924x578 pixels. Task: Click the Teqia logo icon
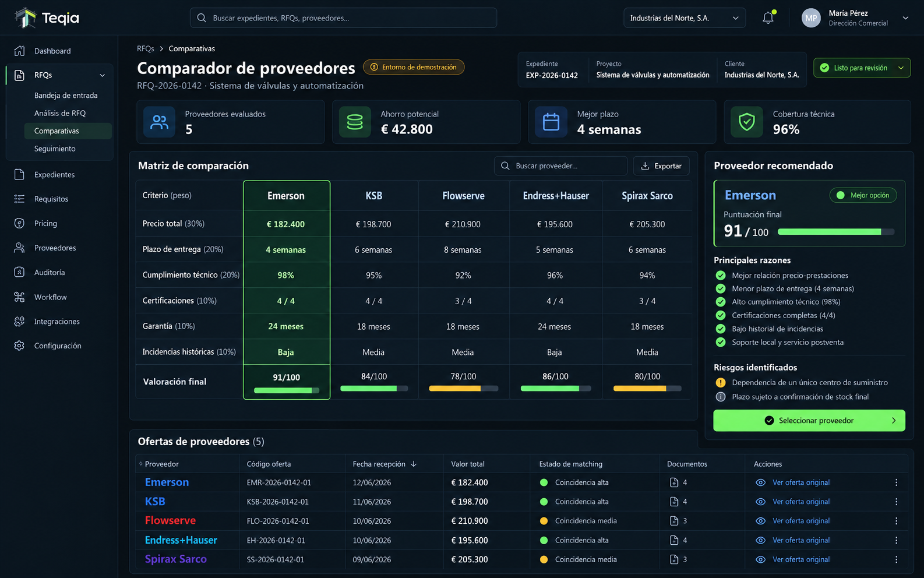26,18
